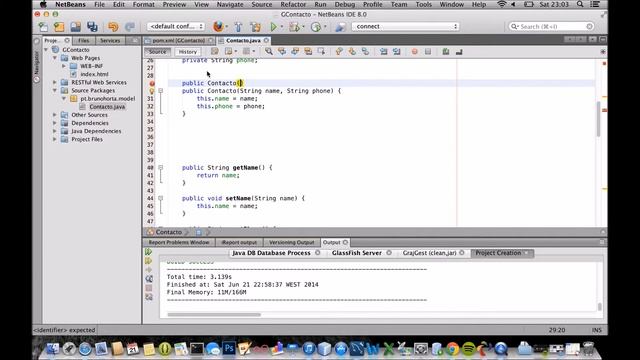The image size is (640, 360).
Task: Expand the Other Sources node
Action: click(55, 115)
